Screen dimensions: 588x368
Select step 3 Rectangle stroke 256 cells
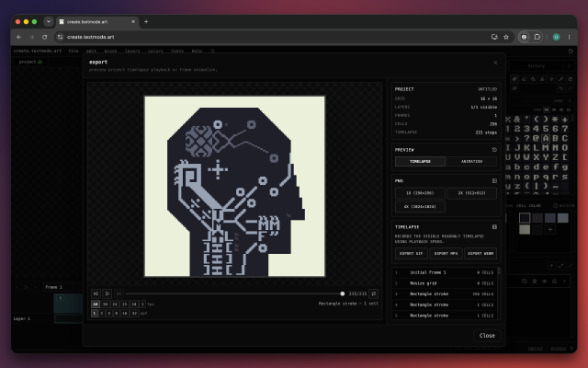coord(444,294)
